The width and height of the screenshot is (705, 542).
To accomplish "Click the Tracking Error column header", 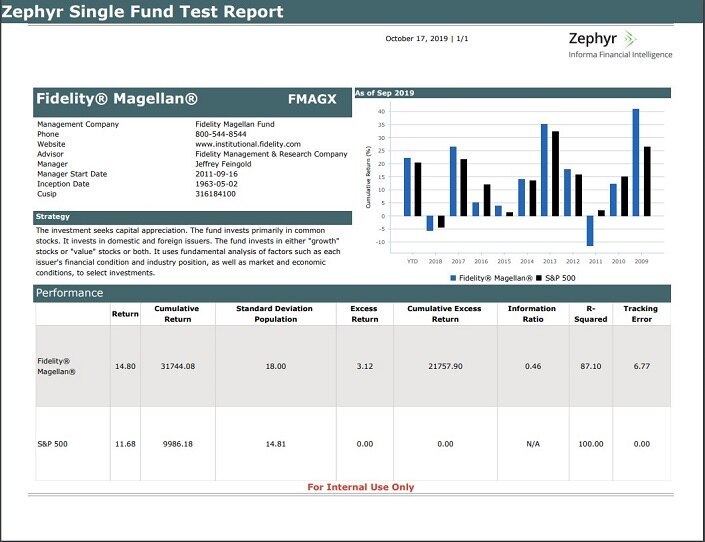I will point(641,314).
